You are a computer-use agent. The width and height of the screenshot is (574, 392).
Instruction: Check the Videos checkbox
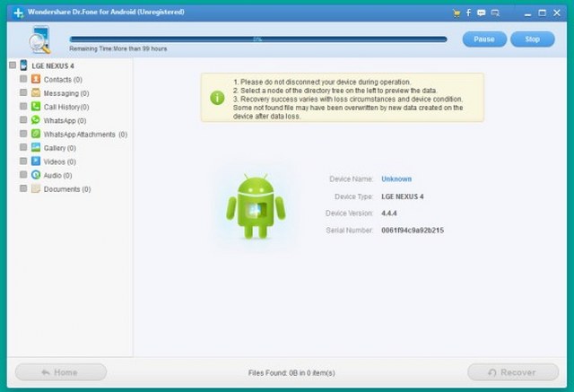tap(23, 161)
